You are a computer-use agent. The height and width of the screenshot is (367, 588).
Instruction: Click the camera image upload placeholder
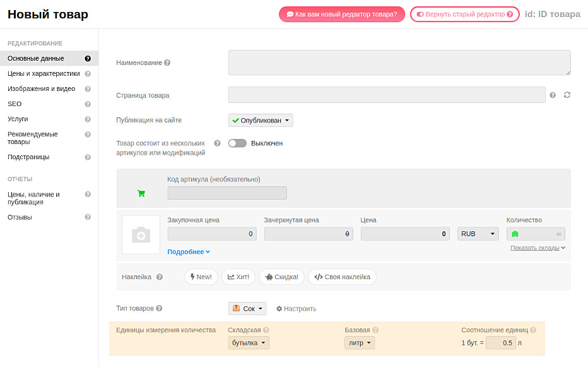[x=141, y=235]
